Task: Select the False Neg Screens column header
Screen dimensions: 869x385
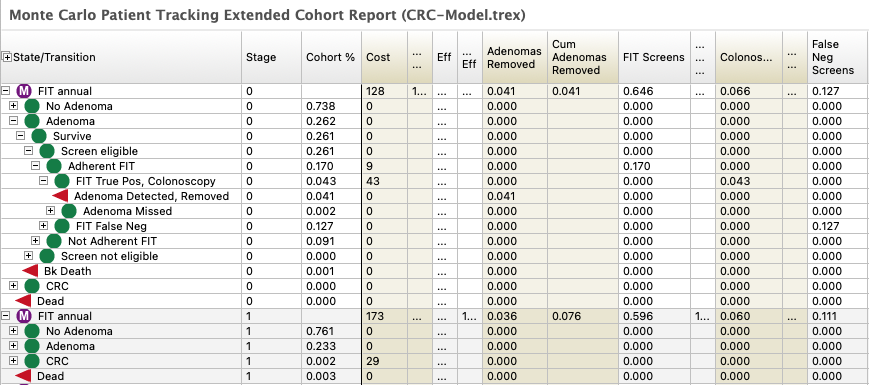Action: 838,57
